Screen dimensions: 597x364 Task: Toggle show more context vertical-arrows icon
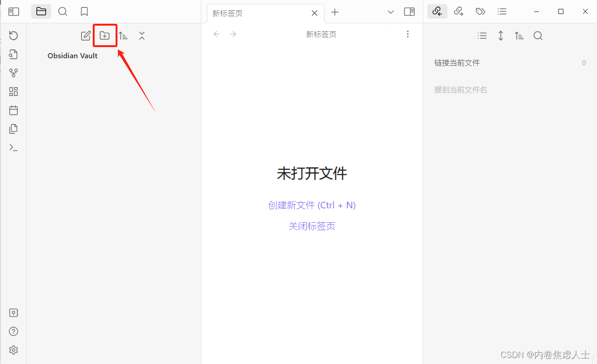pyautogui.click(x=501, y=35)
